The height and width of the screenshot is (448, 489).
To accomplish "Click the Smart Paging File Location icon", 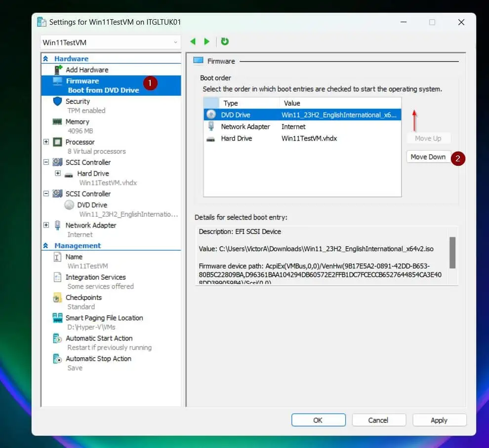I will [57, 318].
